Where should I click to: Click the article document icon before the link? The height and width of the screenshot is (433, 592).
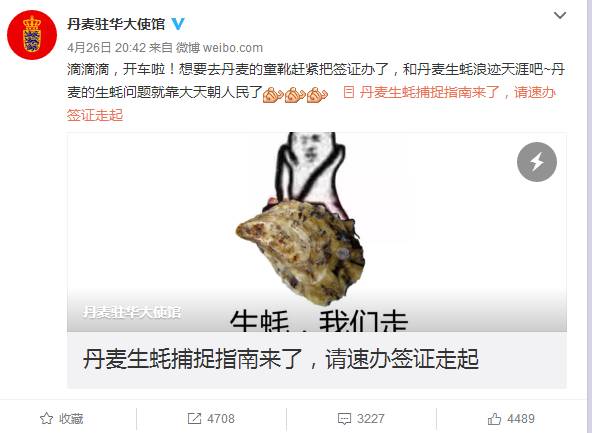(x=348, y=92)
